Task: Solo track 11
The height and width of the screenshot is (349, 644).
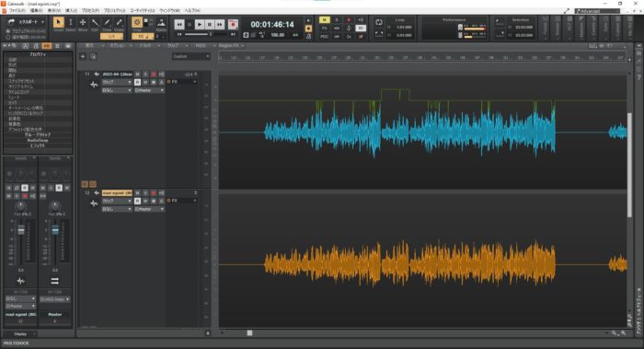Action: coord(145,75)
